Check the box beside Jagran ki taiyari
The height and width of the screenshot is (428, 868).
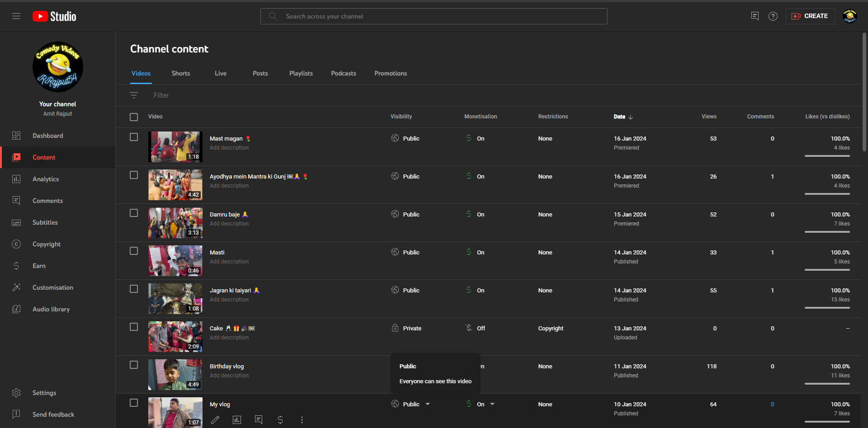(x=134, y=289)
